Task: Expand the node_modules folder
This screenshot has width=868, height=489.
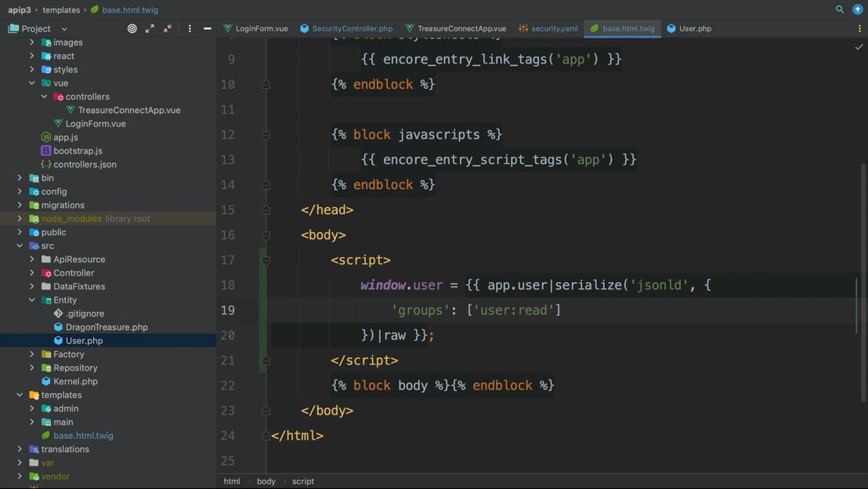Action: point(20,219)
